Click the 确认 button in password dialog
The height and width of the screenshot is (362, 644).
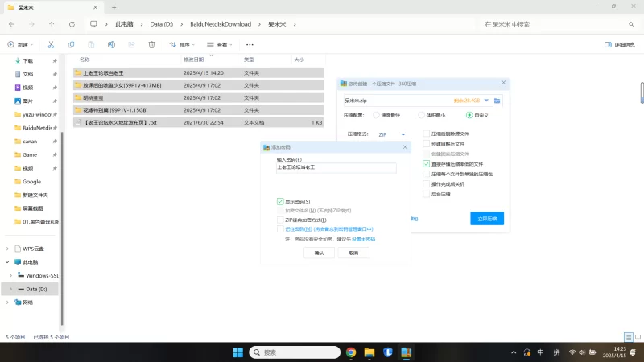(x=319, y=253)
